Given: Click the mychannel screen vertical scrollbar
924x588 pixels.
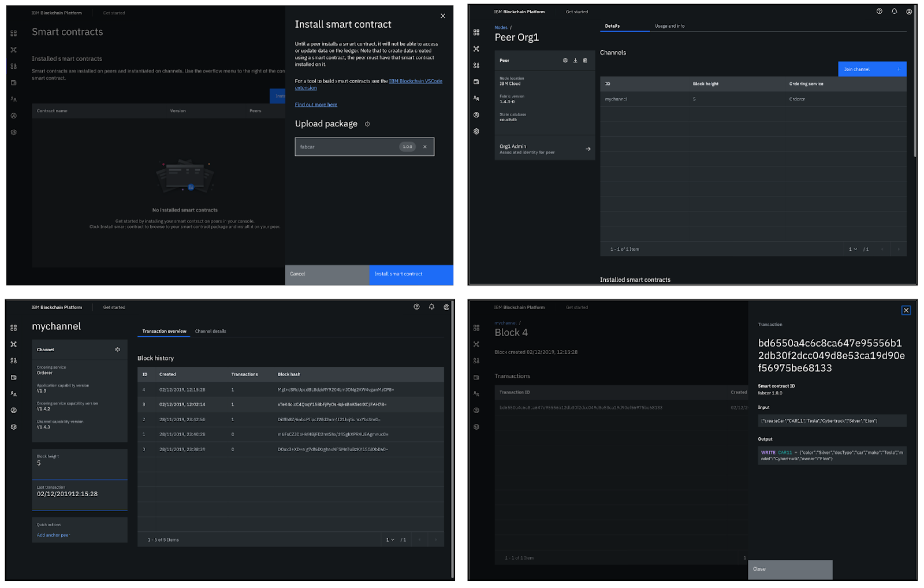Looking at the screenshot, I should click(452, 439).
